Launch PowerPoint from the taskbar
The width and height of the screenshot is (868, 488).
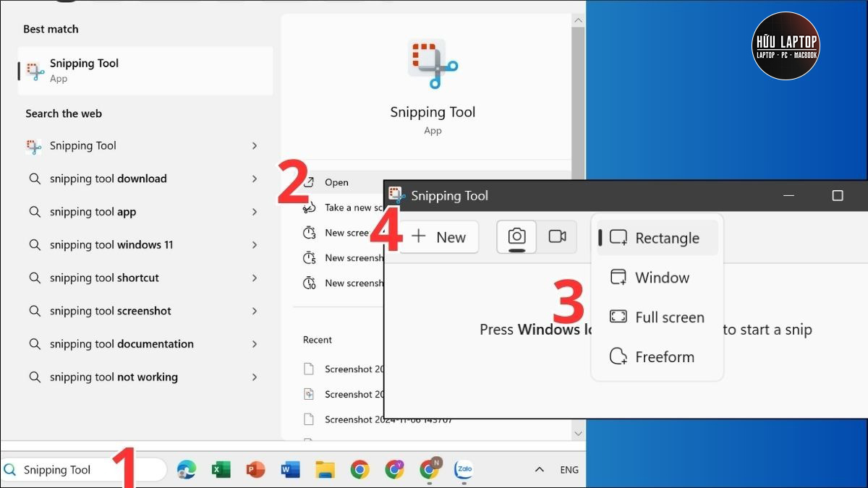point(255,470)
